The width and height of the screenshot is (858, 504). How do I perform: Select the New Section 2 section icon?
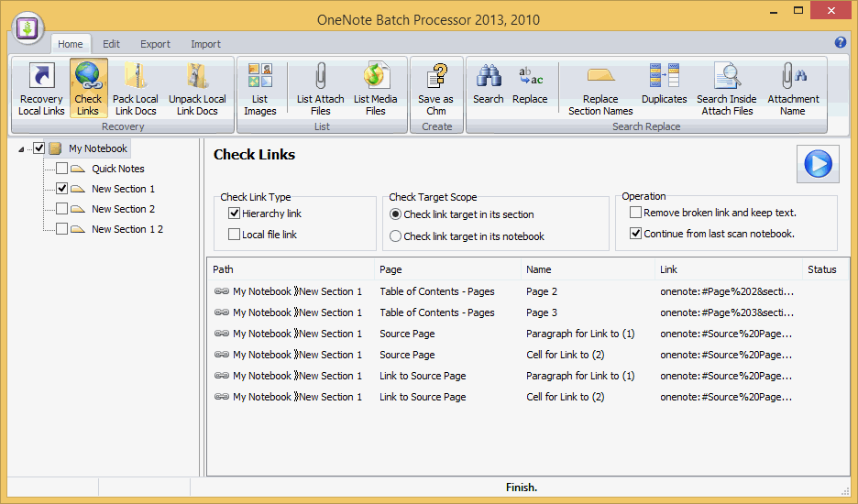(78, 209)
